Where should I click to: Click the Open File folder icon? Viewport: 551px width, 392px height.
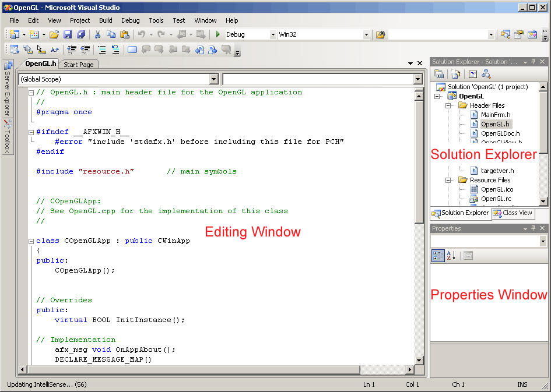(x=54, y=34)
